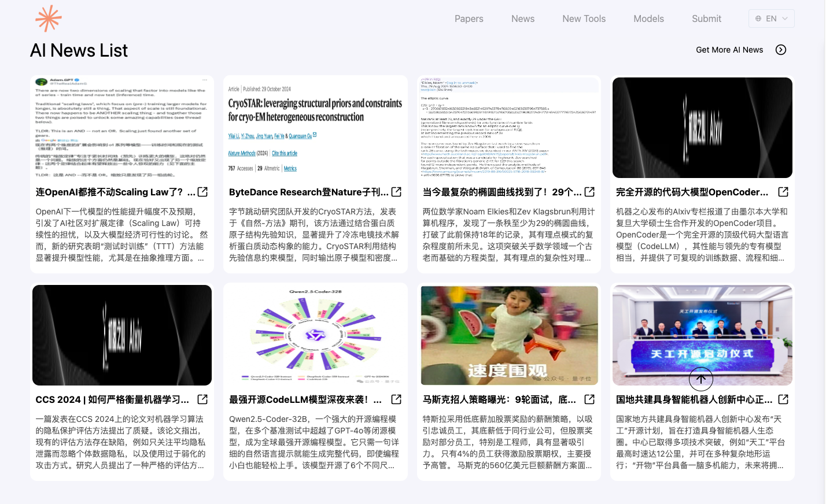Click the scroll-to-top arrow button
This screenshot has height=504, width=826.
point(701,379)
